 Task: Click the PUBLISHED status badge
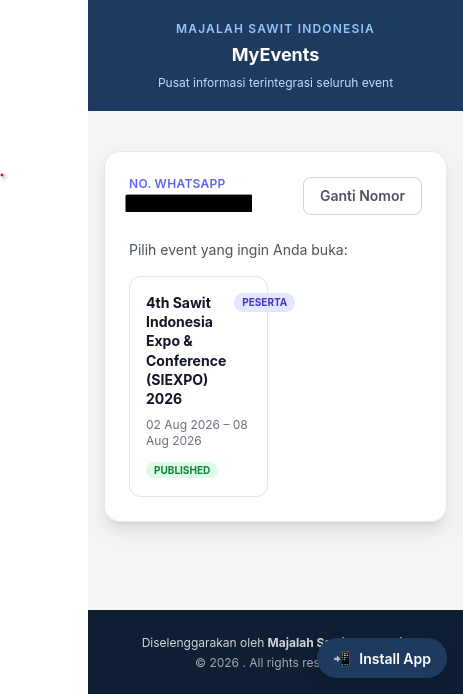point(182,470)
